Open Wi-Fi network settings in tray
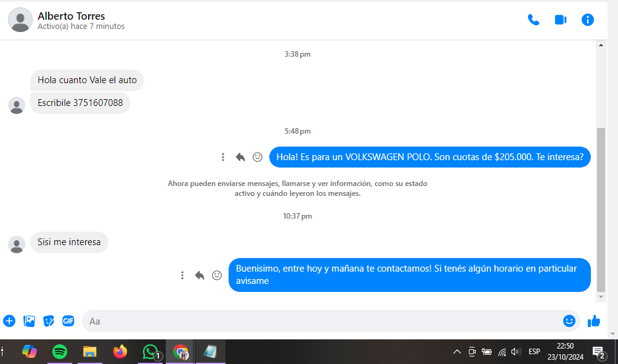 coord(502,352)
